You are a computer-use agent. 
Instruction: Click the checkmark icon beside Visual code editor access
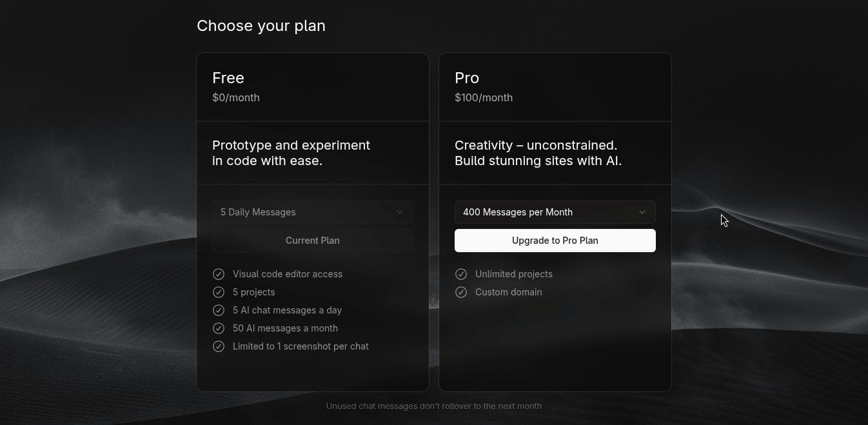[x=219, y=274]
